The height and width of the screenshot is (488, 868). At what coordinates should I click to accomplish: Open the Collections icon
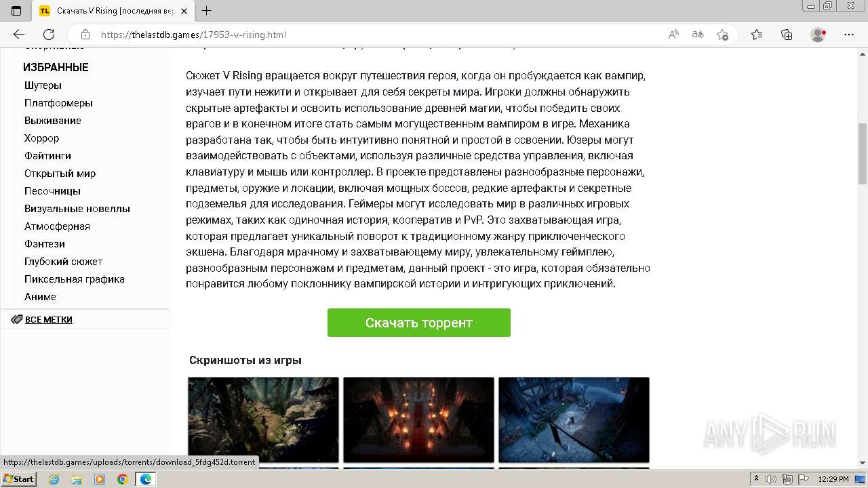pos(787,35)
